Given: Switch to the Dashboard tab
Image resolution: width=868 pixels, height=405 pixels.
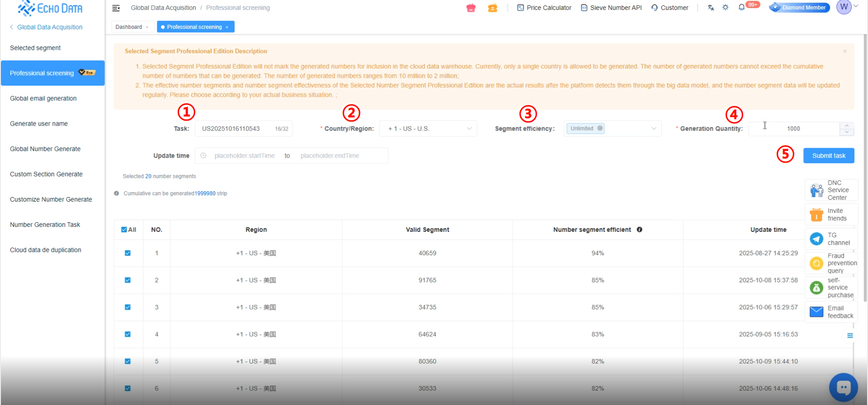Looking at the screenshot, I should 128,27.
